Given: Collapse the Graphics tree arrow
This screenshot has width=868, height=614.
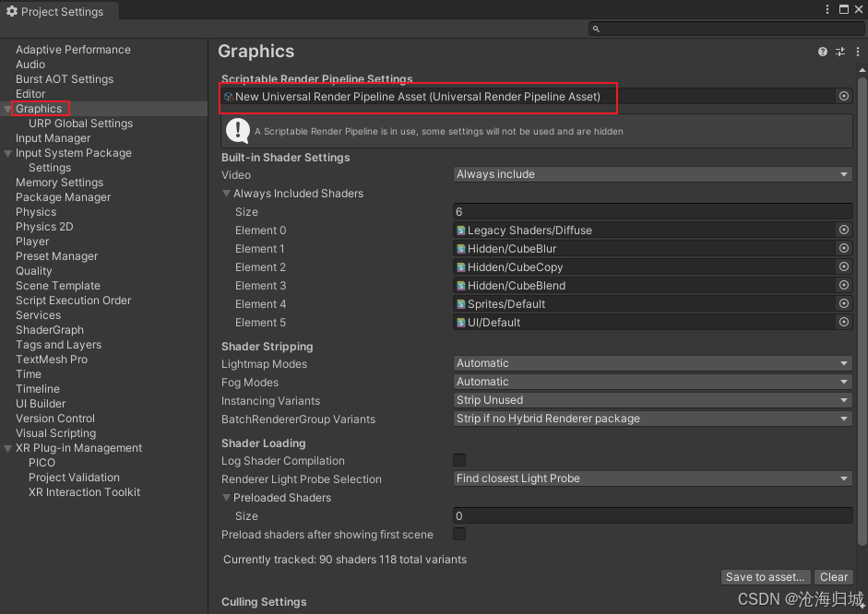Looking at the screenshot, I should coord(7,109).
